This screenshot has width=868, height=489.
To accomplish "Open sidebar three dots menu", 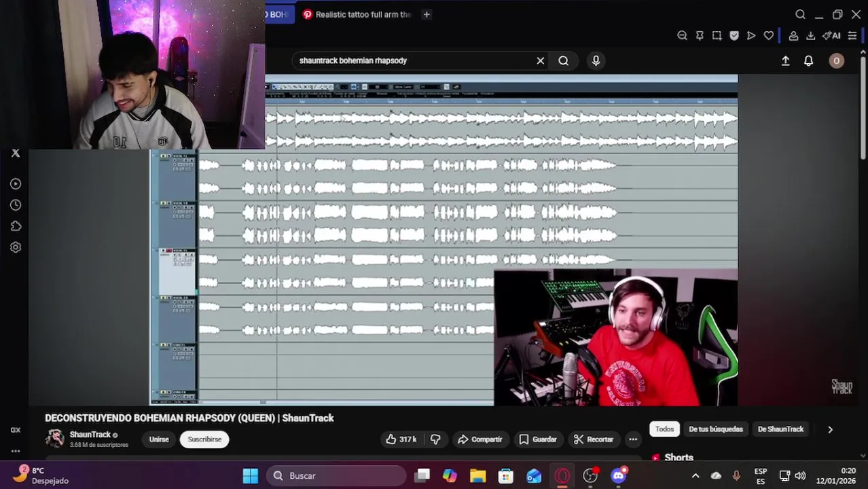I will click(x=16, y=451).
